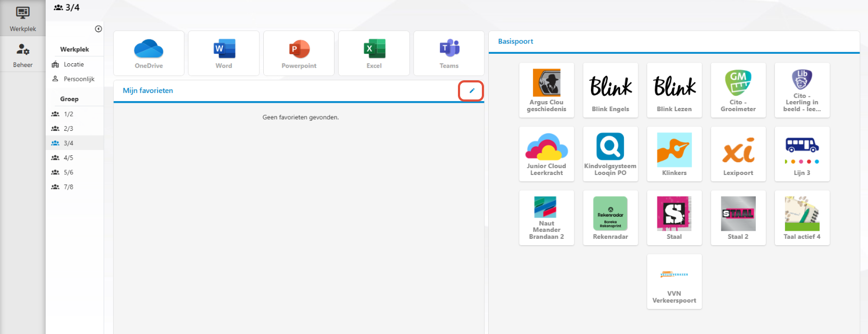Select group 2/3 in the sidebar
868x334 pixels.
click(x=75, y=129)
